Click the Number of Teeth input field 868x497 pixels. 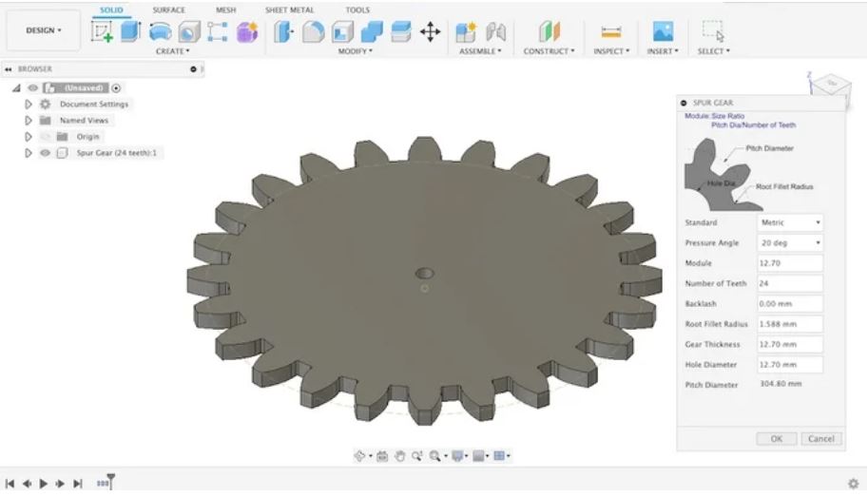click(790, 283)
